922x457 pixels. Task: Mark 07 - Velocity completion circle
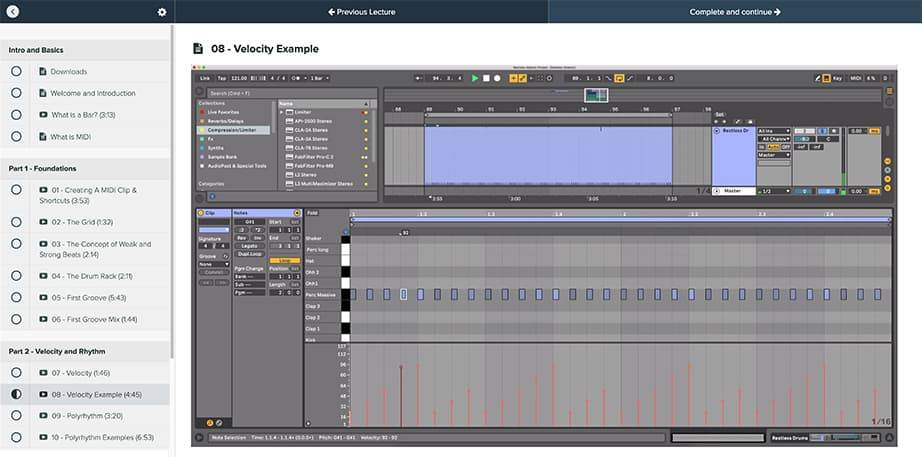tap(16, 373)
